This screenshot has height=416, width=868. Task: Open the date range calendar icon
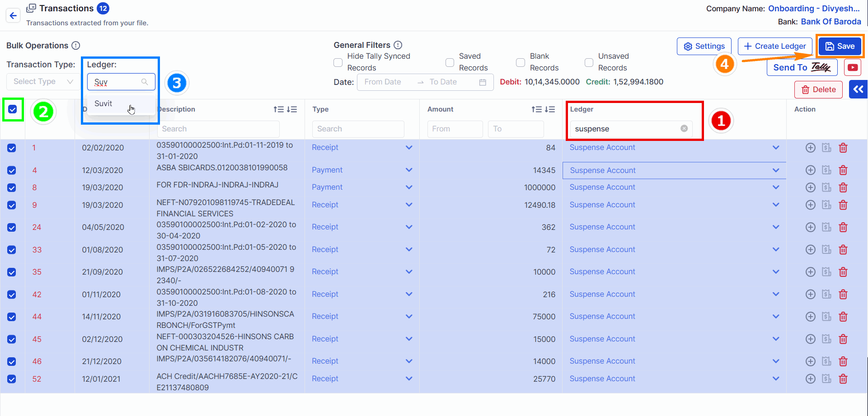pos(483,82)
